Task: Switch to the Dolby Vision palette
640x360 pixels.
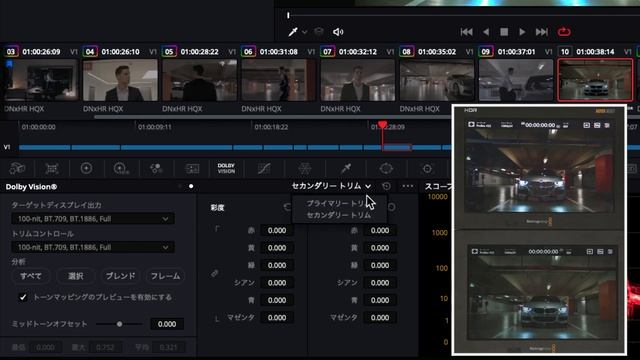Action: pos(226,168)
